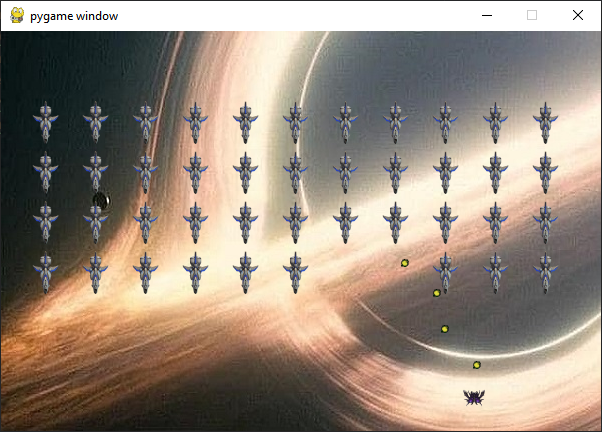Click the purple player spaceship
This screenshot has height=432, width=602.
point(474,397)
